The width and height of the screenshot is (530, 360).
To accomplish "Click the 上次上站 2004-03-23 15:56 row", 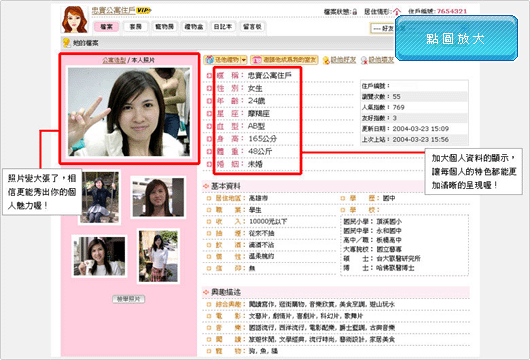I will [415, 139].
